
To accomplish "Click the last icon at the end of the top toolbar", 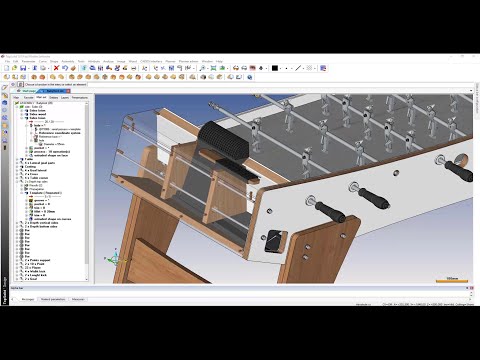I will pyautogui.click(x=323, y=68).
